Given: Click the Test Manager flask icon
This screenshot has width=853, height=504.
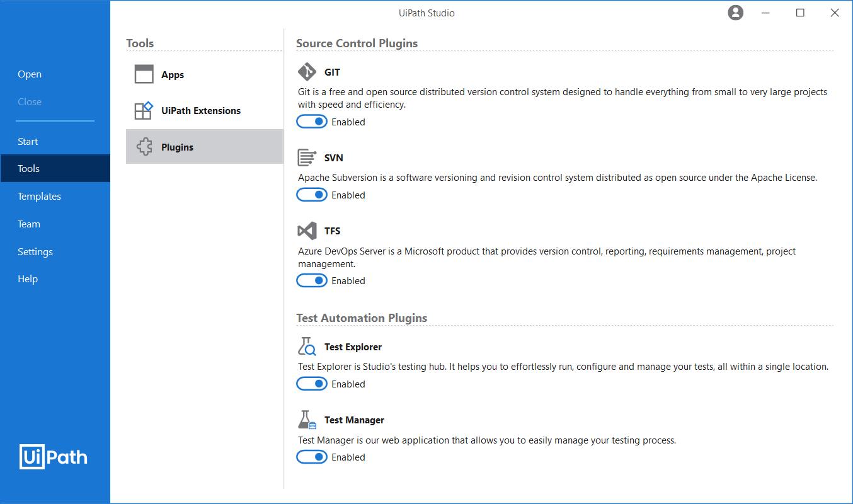Looking at the screenshot, I should pyautogui.click(x=307, y=420).
